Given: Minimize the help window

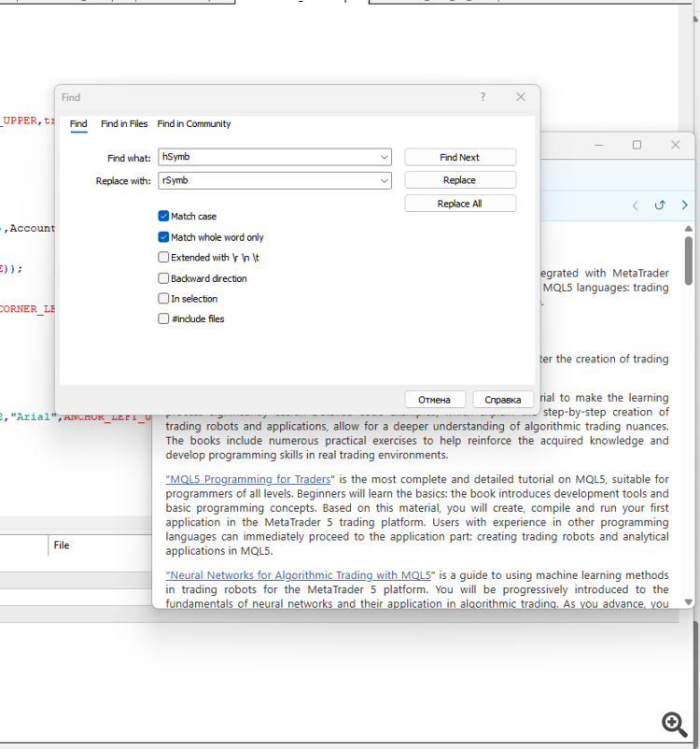Looking at the screenshot, I should click(x=599, y=145).
